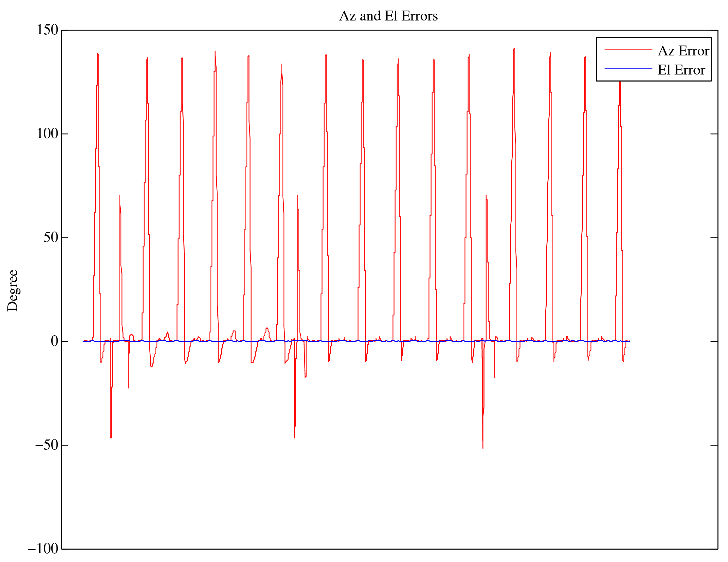Click the red Az Error legend line sample

pos(628,49)
